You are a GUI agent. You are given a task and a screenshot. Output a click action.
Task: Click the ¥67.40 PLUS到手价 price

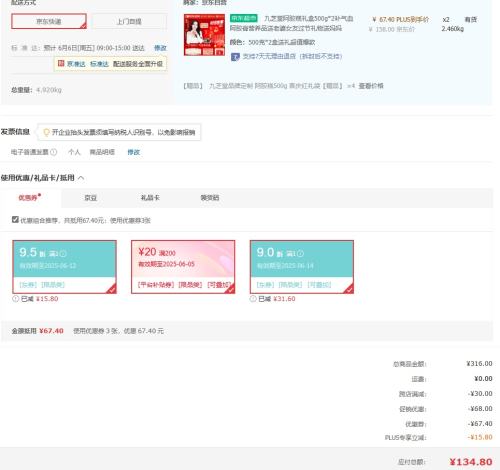(x=400, y=20)
